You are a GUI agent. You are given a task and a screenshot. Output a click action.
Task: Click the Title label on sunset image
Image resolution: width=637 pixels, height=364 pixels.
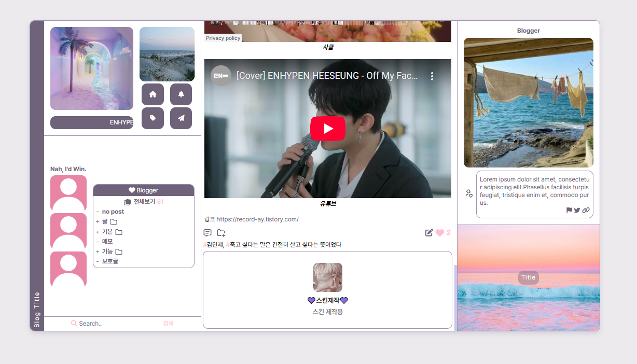(x=529, y=277)
